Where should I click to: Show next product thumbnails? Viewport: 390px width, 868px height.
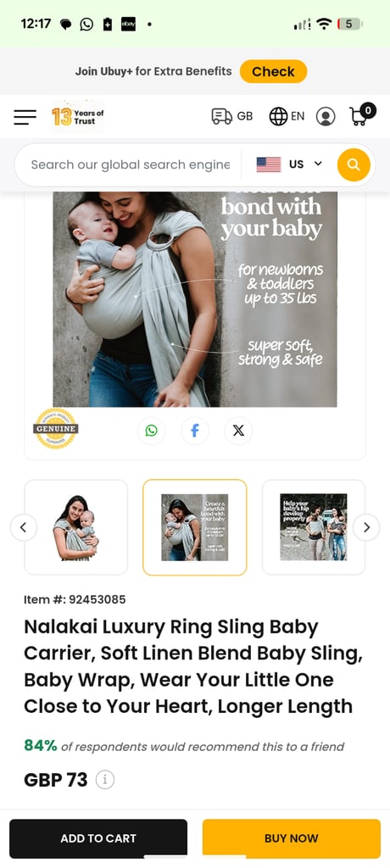pyautogui.click(x=366, y=527)
